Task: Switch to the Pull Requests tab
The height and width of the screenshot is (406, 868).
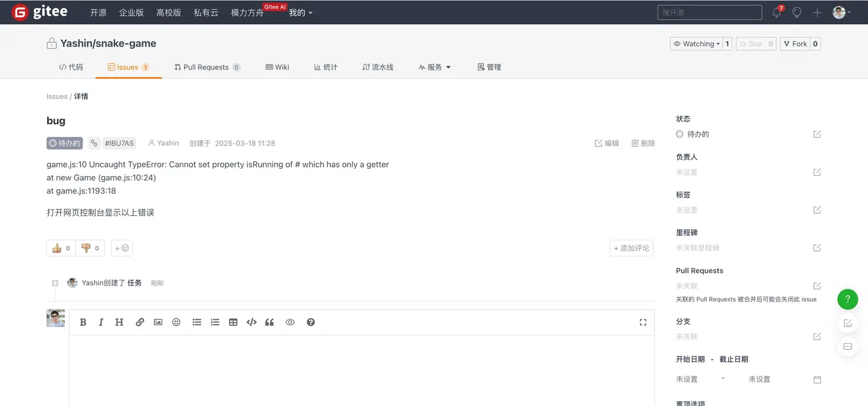Action: (207, 67)
